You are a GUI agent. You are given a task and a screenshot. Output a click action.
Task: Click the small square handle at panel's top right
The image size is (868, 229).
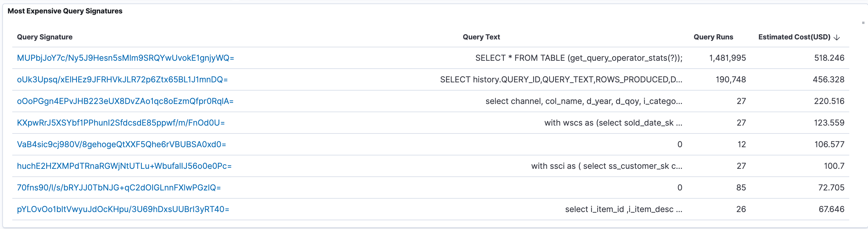click(x=863, y=22)
